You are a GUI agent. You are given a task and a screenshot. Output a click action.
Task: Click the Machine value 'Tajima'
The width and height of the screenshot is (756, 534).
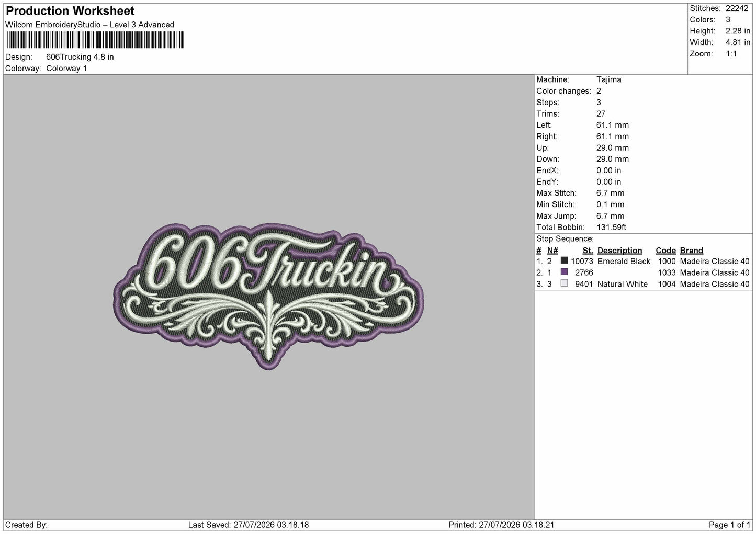pyautogui.click(x=608, y=79)
